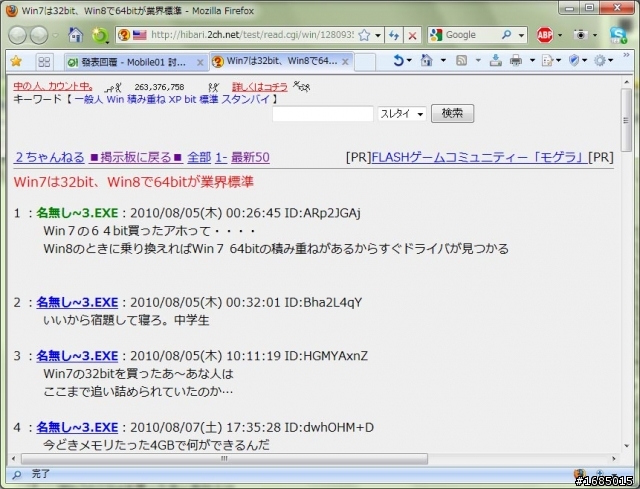
Task: Click the tools gear icon
Action: point(600,61)
